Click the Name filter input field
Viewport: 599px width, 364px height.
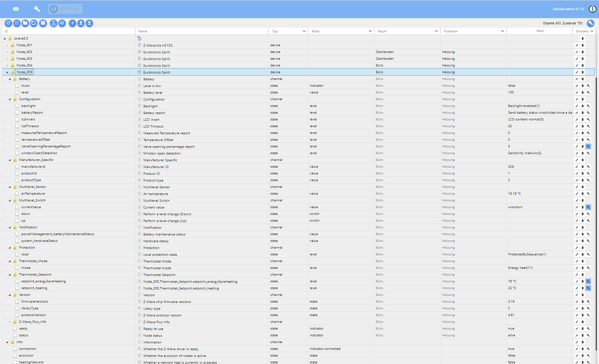coord(202,31)
